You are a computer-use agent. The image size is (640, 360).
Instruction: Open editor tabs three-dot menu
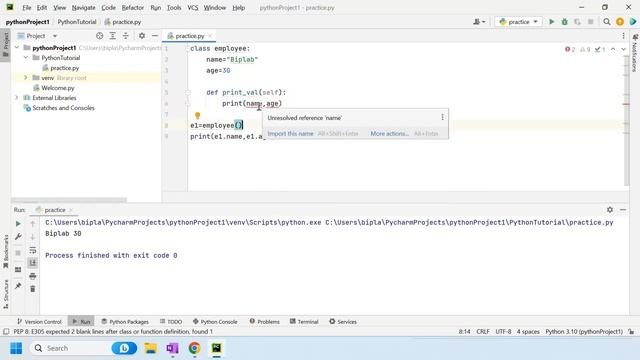point(623,36)
